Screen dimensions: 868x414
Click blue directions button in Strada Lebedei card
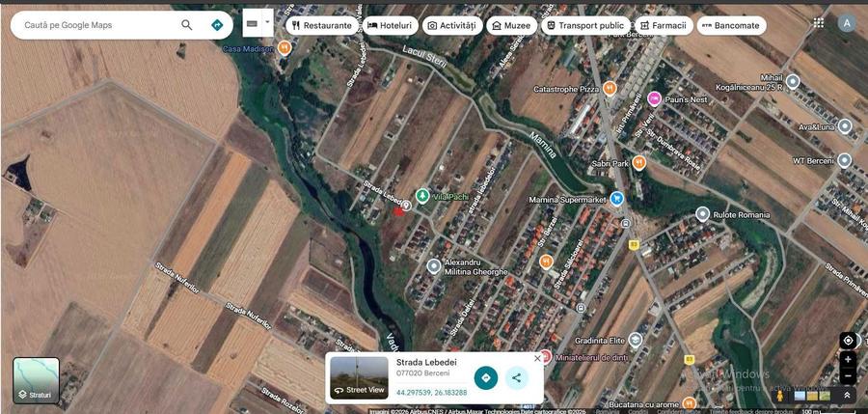tap(486, 378)
